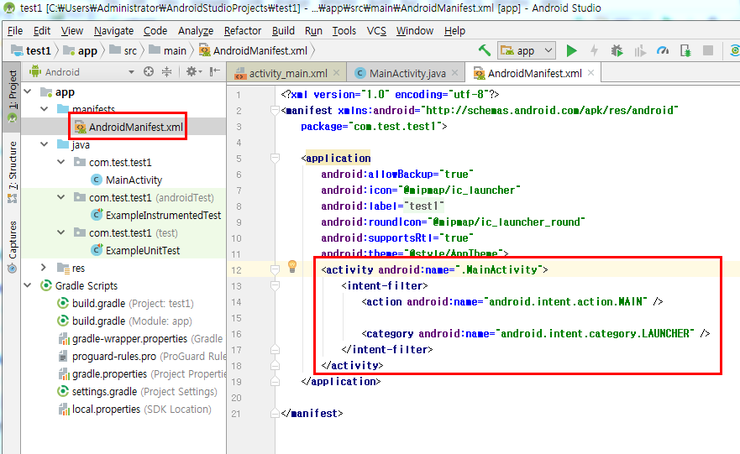Close the activity_main.xml editor tab
The image size is (740, 454).
(x=336, y=73)
